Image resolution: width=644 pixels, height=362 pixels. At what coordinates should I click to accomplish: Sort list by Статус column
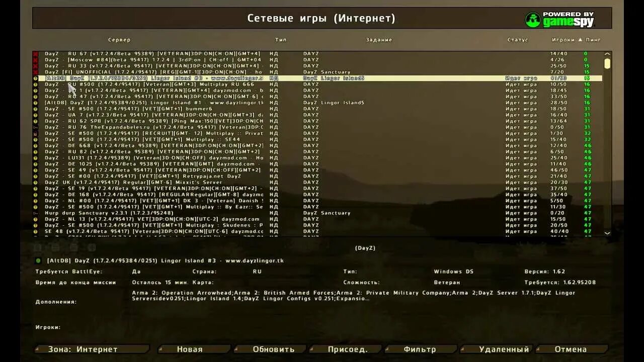(x=518, y=40)
